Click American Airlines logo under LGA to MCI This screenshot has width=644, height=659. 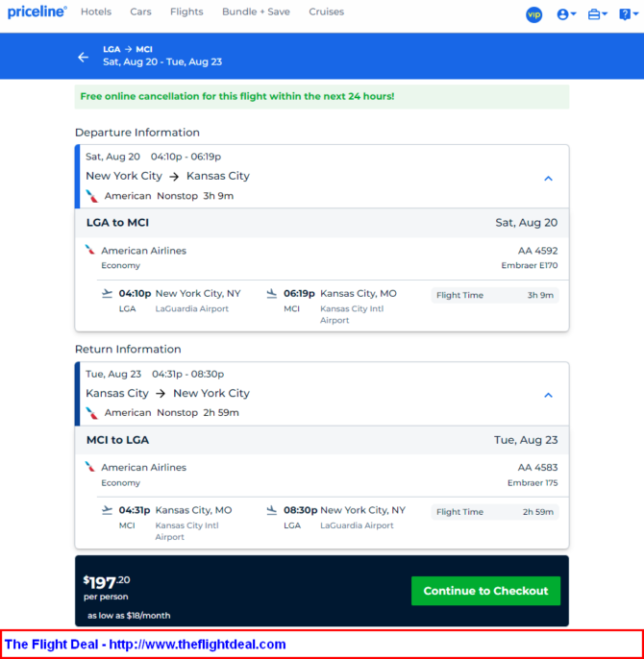pyautogui.click(x=90, y=250)
